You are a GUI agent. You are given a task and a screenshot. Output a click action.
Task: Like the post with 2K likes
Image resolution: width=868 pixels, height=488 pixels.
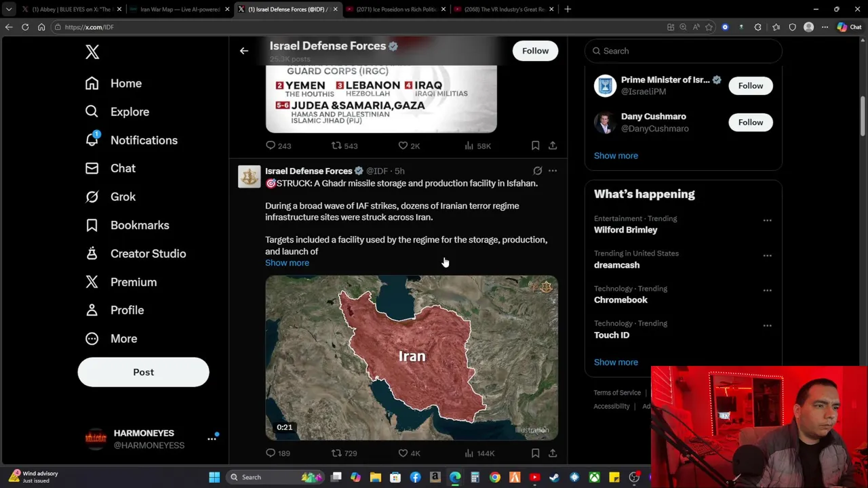pyautogui.click(x=409, y=146)
